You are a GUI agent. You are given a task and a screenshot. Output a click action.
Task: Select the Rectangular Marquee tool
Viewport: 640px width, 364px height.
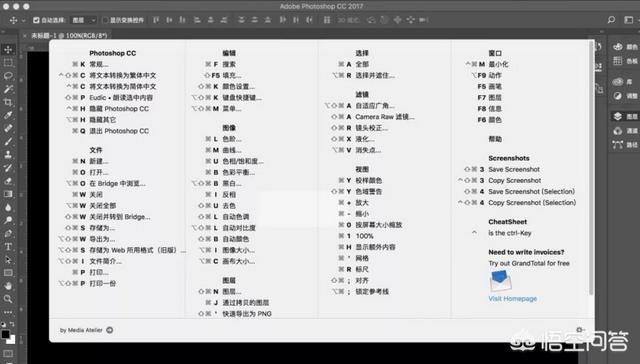tap(8, 63)
